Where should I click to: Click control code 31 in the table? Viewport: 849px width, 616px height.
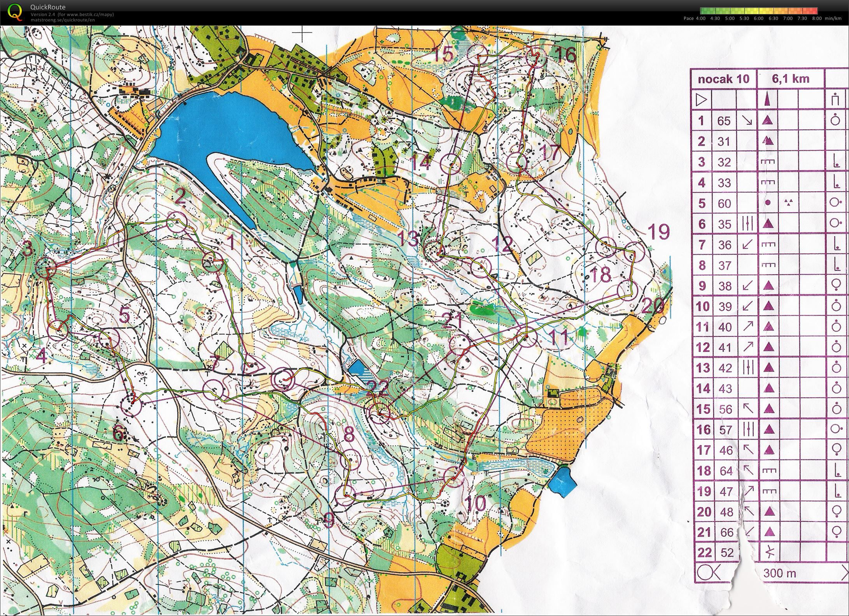[x=724, y=141]
